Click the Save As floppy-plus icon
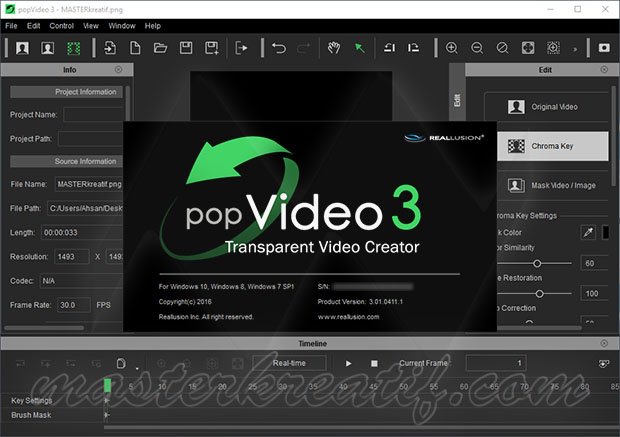620x437 pixels. click(x=212, y=48)
